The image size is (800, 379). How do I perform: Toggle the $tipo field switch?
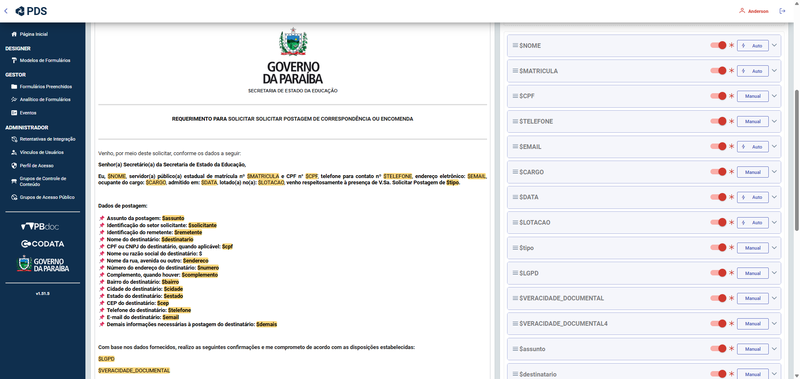(718, 247)
